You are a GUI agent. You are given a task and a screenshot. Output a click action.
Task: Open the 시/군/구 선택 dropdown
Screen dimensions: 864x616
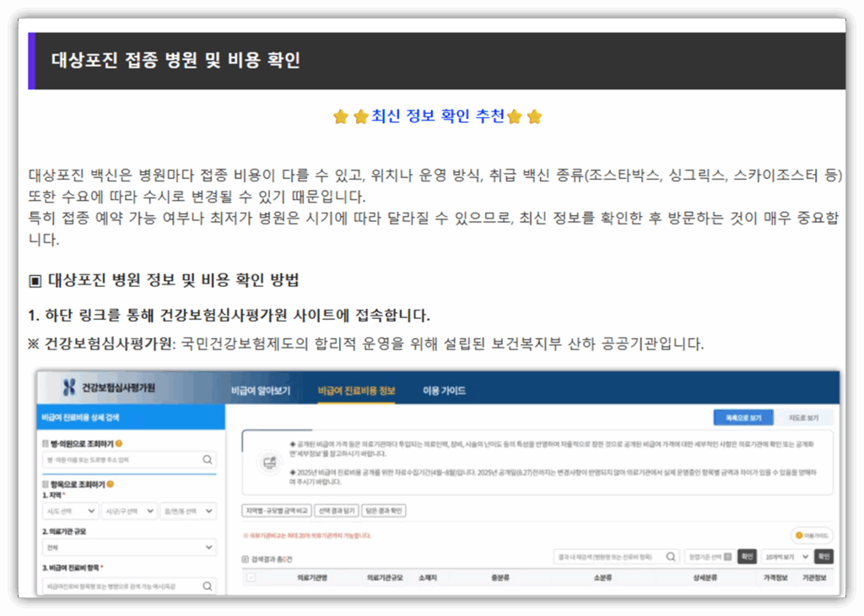(129, 511)
